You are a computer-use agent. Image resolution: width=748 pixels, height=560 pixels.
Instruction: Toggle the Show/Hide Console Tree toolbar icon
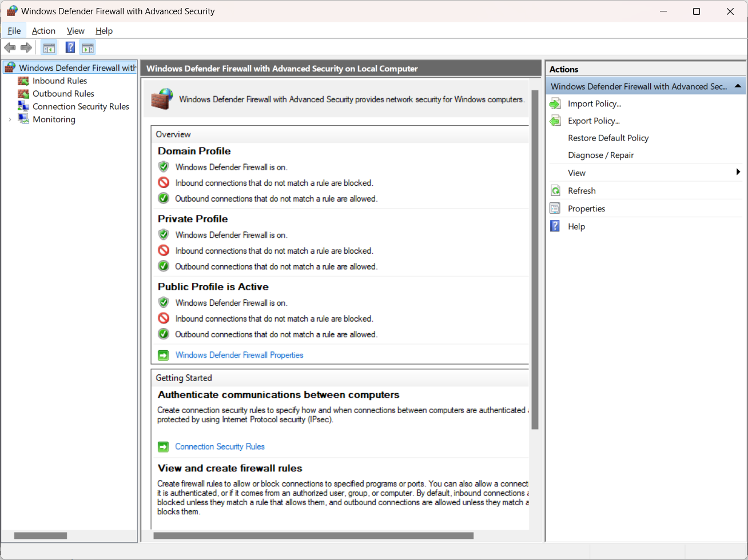pyautogui.click(x=49, y=47)
